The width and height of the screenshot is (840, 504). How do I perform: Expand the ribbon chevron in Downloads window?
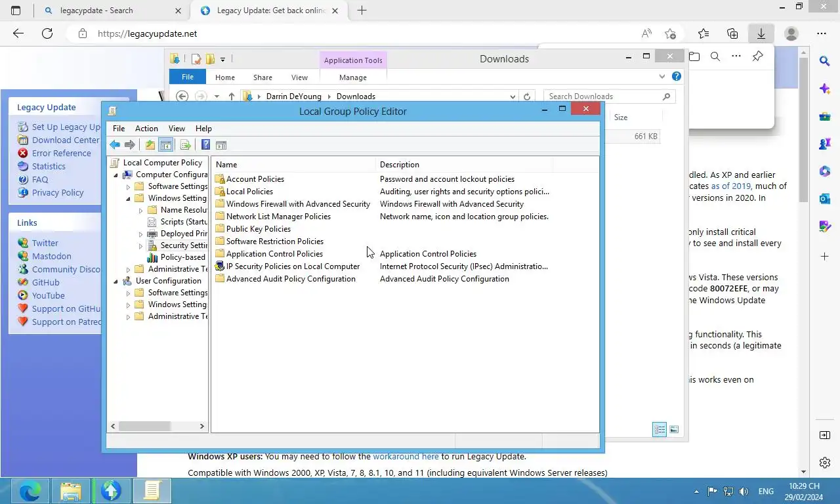click(661, 76)
